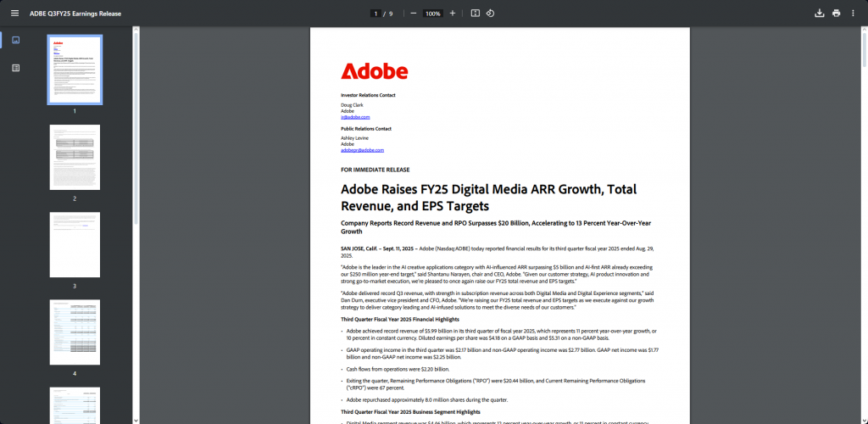Toggle the sidebar hamburger menu
This screenshot has height=424, width=868.
tap(14, 14)
